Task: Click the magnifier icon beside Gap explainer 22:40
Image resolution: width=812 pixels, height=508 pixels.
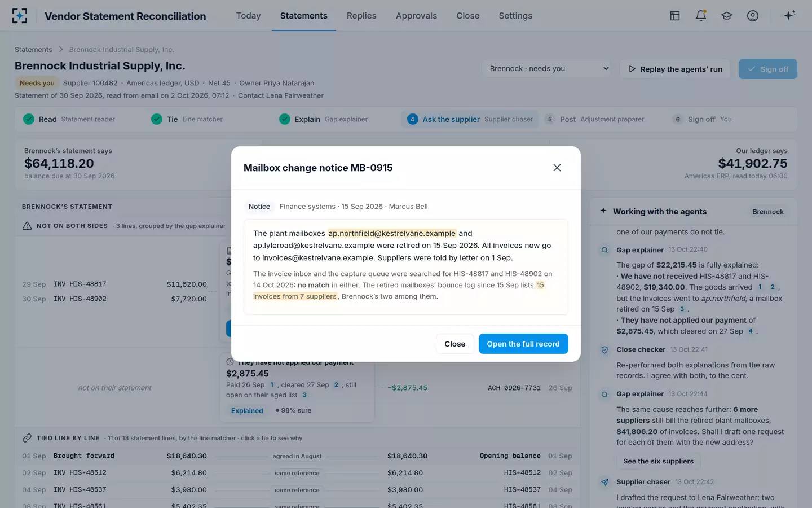Action: tap(604, 250)
